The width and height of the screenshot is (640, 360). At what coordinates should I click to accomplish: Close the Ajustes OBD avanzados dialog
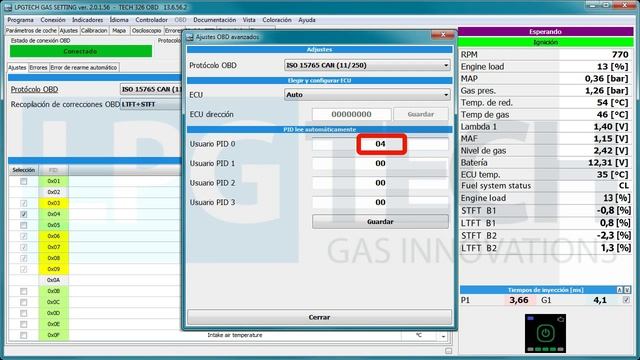[443, 35]
